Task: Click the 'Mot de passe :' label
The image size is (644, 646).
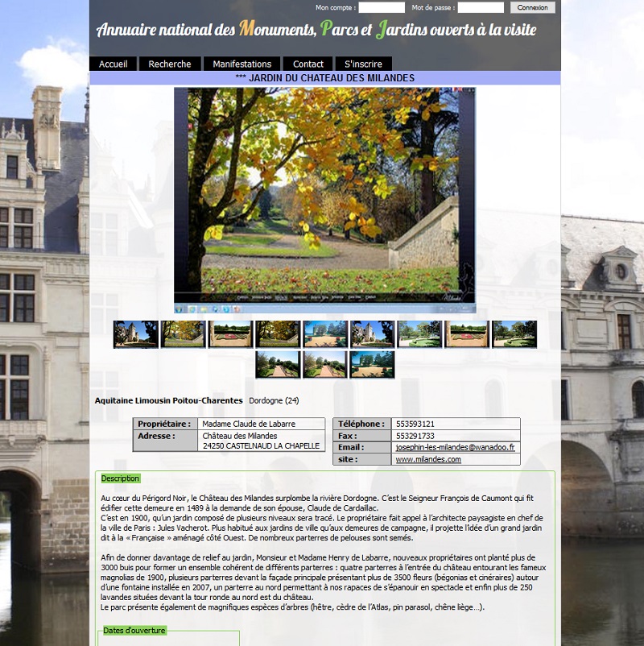Action: coord(433,7)
